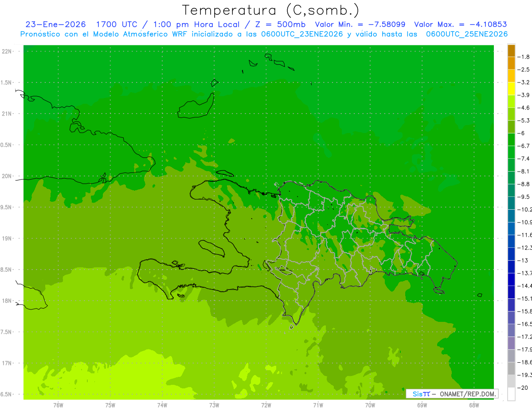Pick the dark orange swatch above -1.8

511,51
